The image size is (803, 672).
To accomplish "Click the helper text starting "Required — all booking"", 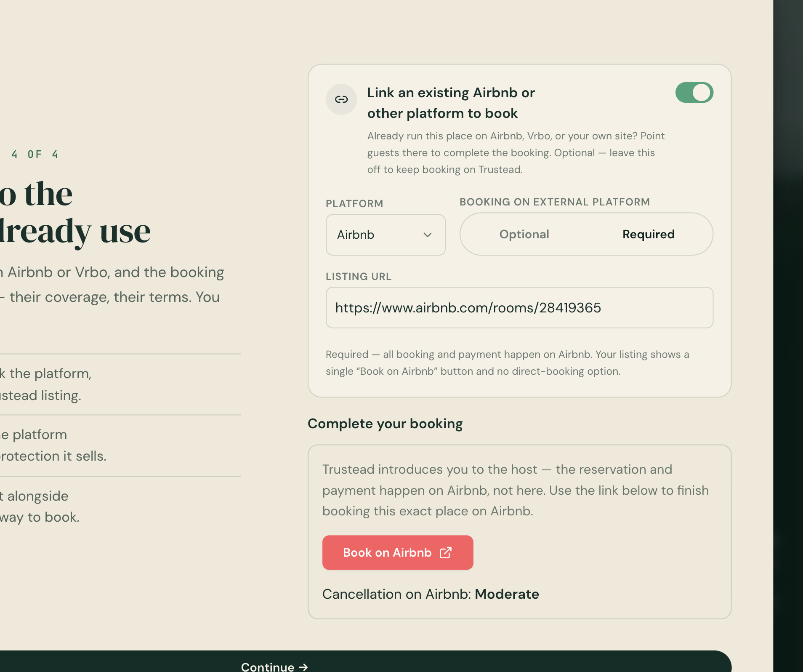I will (x=508, y=363).
